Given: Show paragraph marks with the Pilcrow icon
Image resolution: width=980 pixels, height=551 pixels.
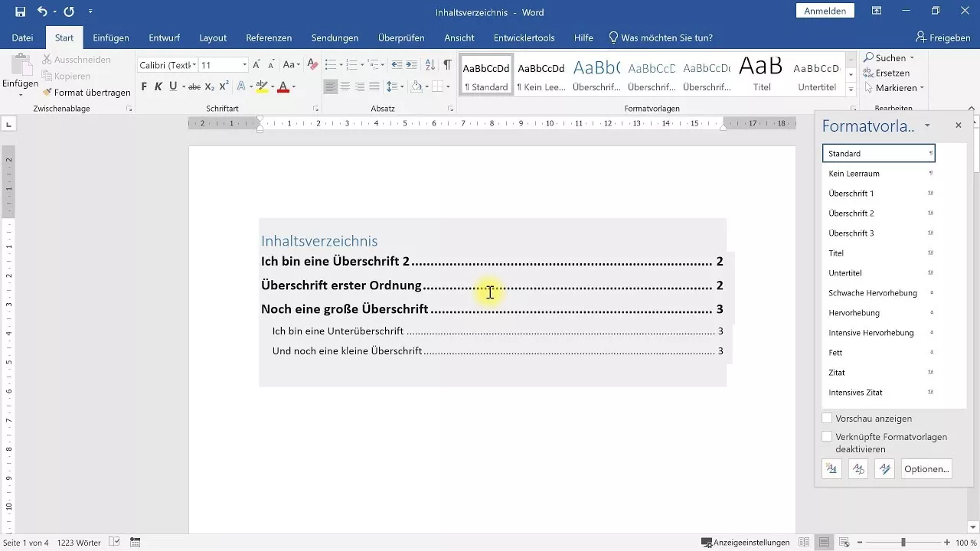Looking at the screenshot, I should coord(448,66).
